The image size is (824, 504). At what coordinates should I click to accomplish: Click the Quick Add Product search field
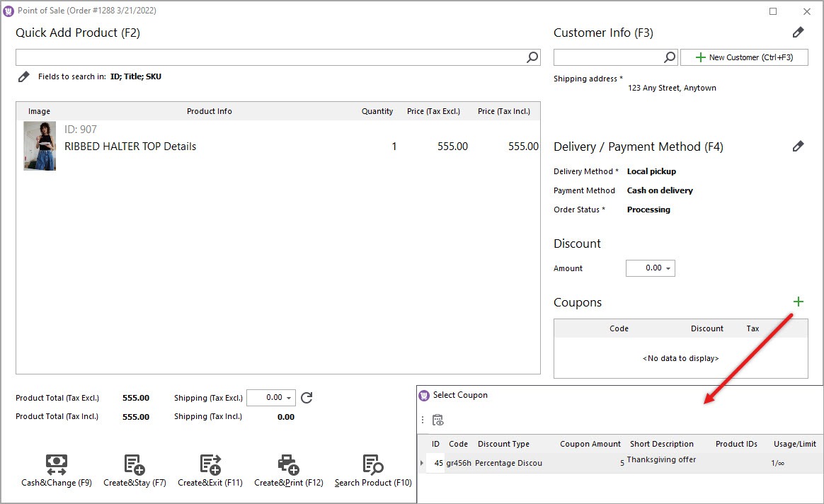[269, 57]
